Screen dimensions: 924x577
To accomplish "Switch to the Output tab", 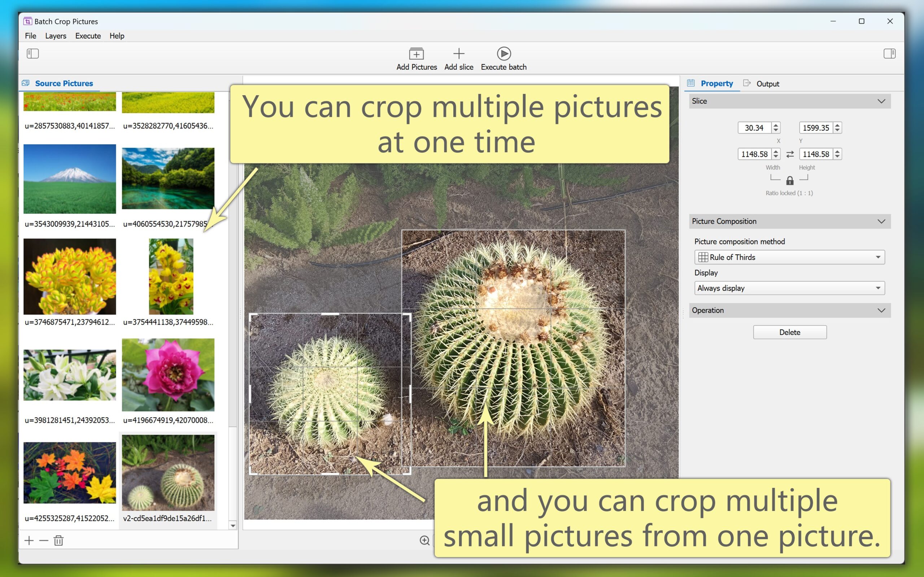I will pyautogui.click(x=767, y=84).
